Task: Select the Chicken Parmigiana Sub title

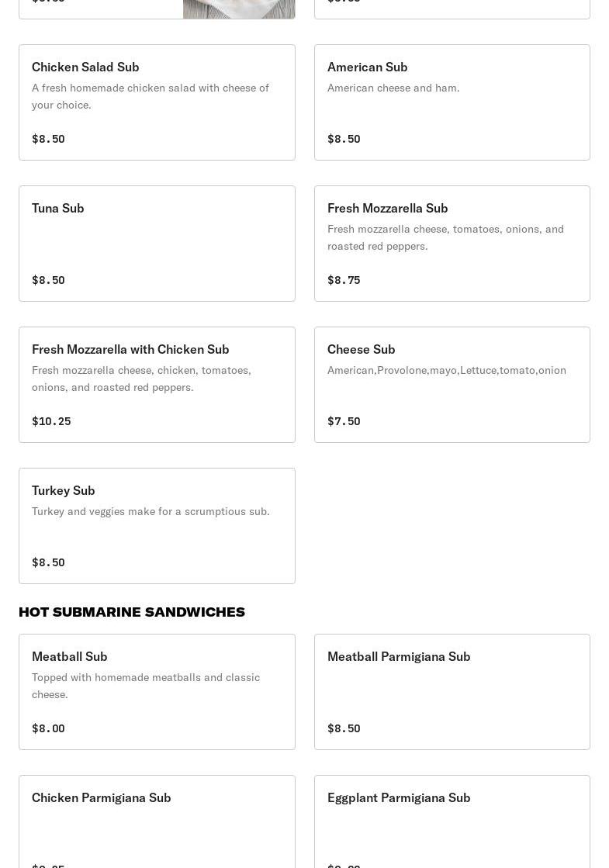Action: coord(102,797)
